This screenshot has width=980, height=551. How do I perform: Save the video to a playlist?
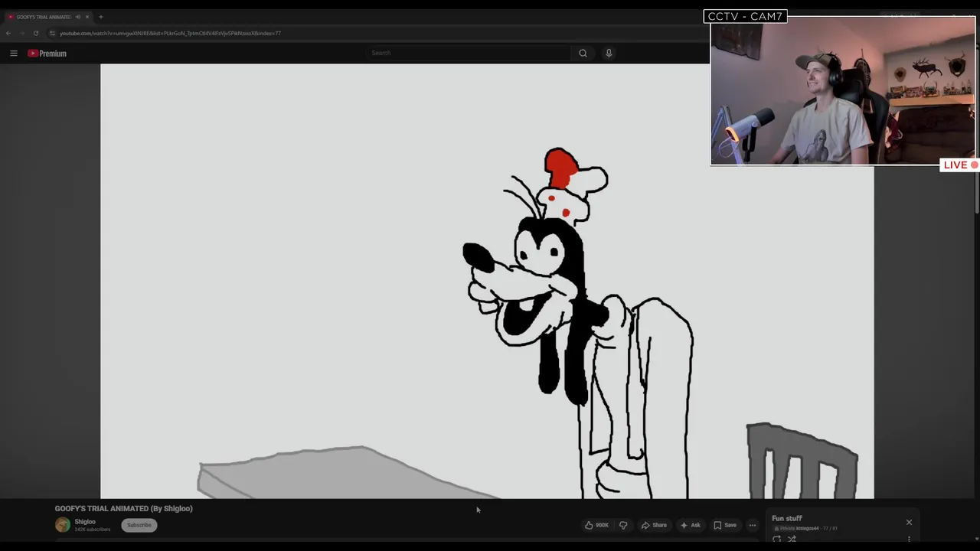click(725, 525)
